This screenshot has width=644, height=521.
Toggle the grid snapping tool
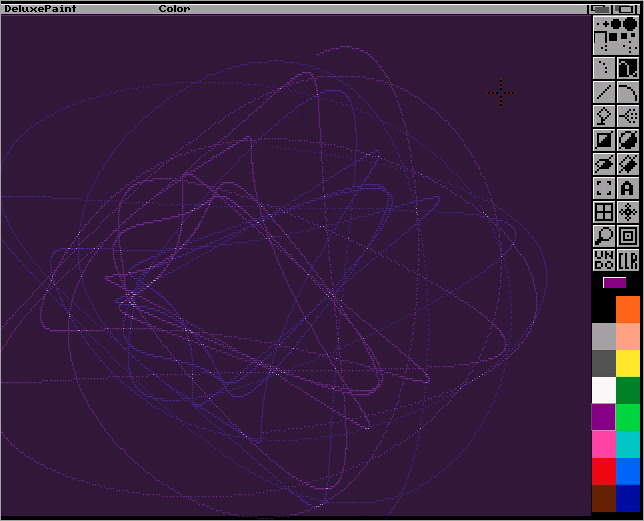pos(604,212)
